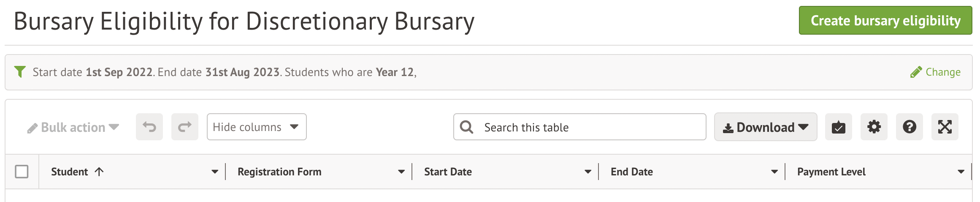The width and height of the screenshot is (980, 202).
Task: Sort by the Payment Level column header
Action: 831,172
